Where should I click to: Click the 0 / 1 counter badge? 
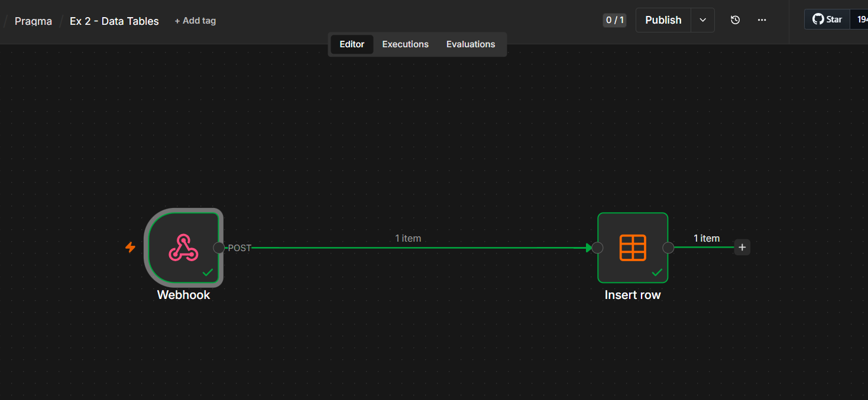pos(615,20)
